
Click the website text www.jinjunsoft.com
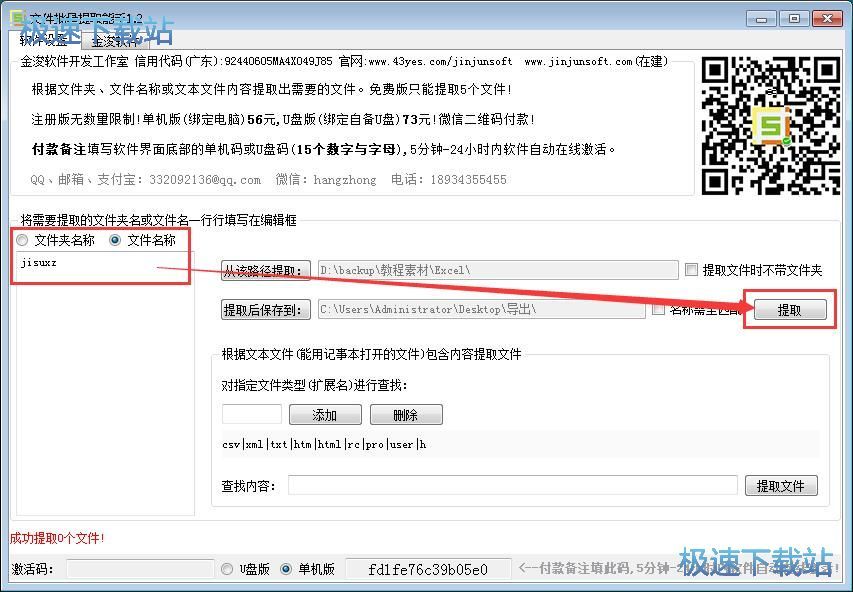578,61
